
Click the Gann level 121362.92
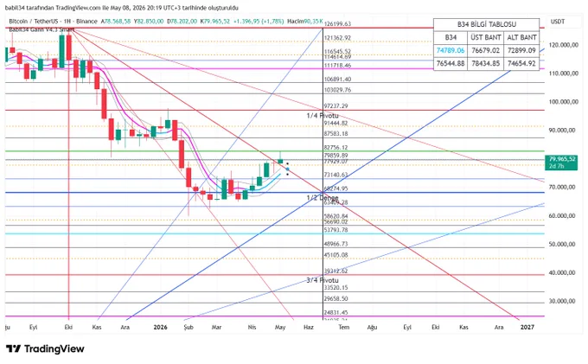pos(337,38)
